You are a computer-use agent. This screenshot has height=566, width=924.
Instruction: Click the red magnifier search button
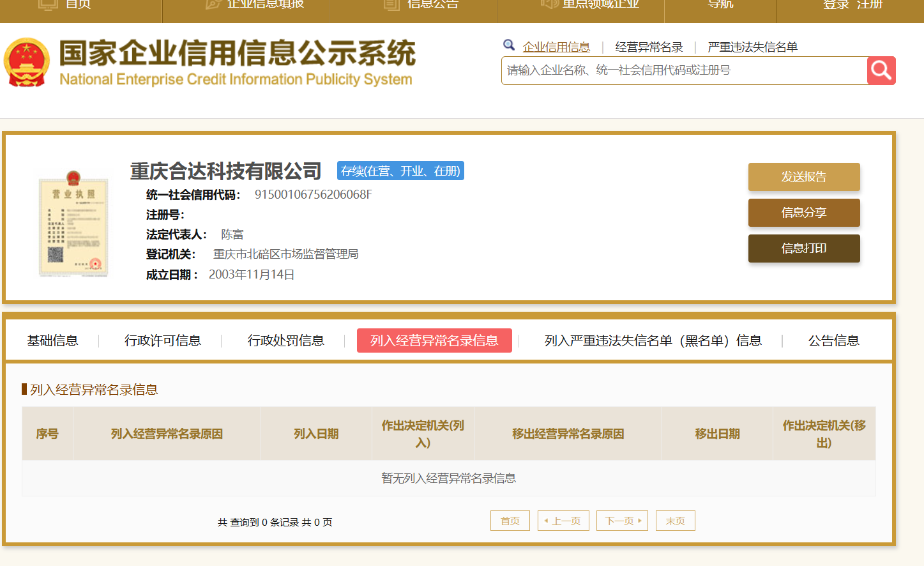point(881,70)
